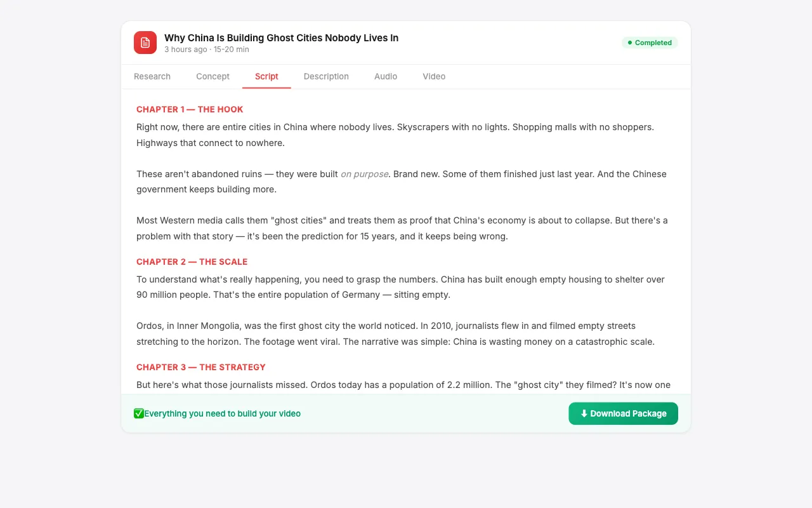Click the CHAPTER 3 — THE STRATEGY heading

point(201,367)
